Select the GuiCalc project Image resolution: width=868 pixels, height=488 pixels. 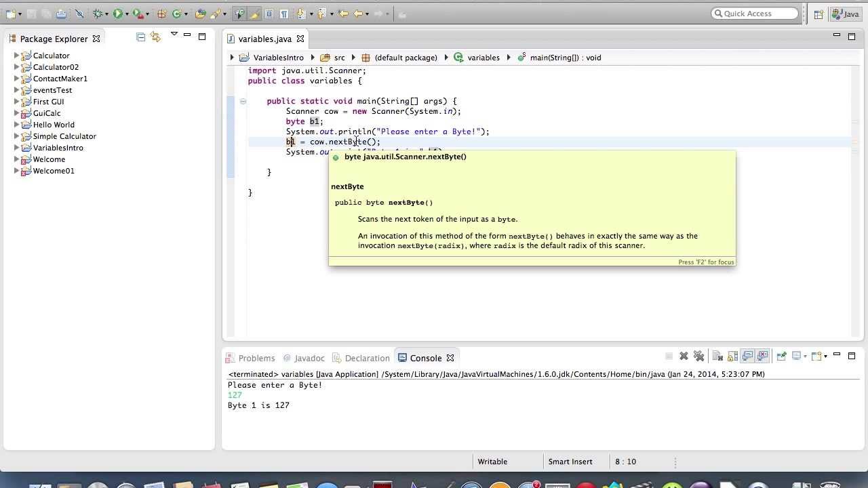click(x=47, y=113)
